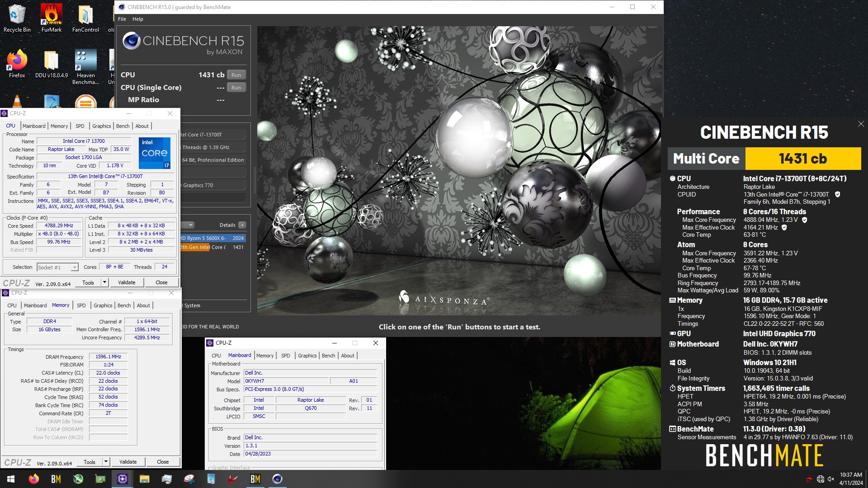Open the Help menu in Cinebench
Viewport: 868px width, 488px height.
[x=138, y=19]
